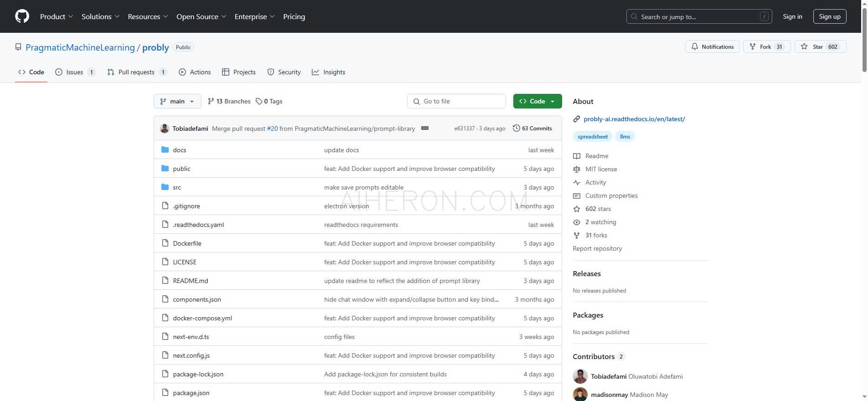Click the folder icon beside src
Screen dimensions: 868x401
pyautogui.click(x=165, y=187)
